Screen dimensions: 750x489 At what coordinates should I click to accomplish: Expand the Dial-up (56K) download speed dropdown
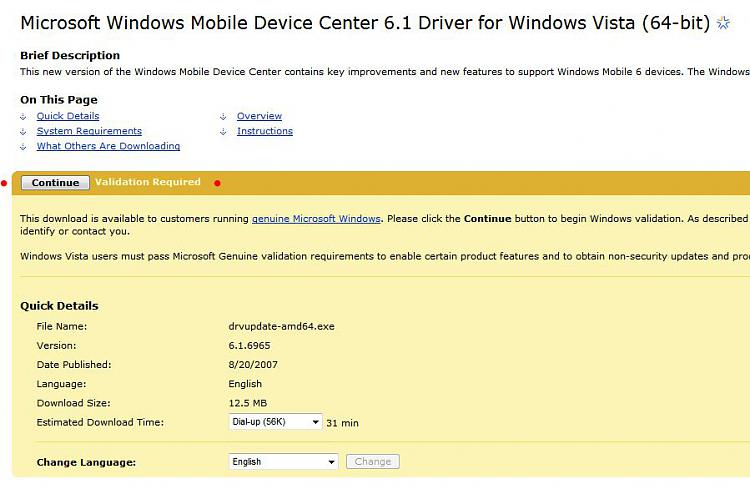click(x=276, y=422)
